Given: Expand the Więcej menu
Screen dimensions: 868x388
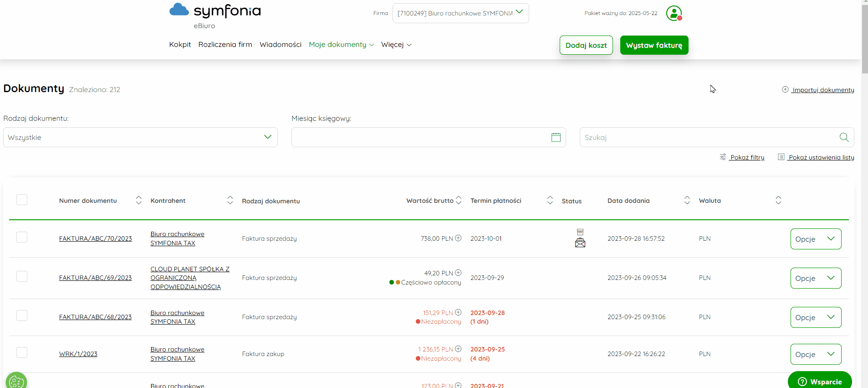Looking at the screenshot, I should point(396,44).
